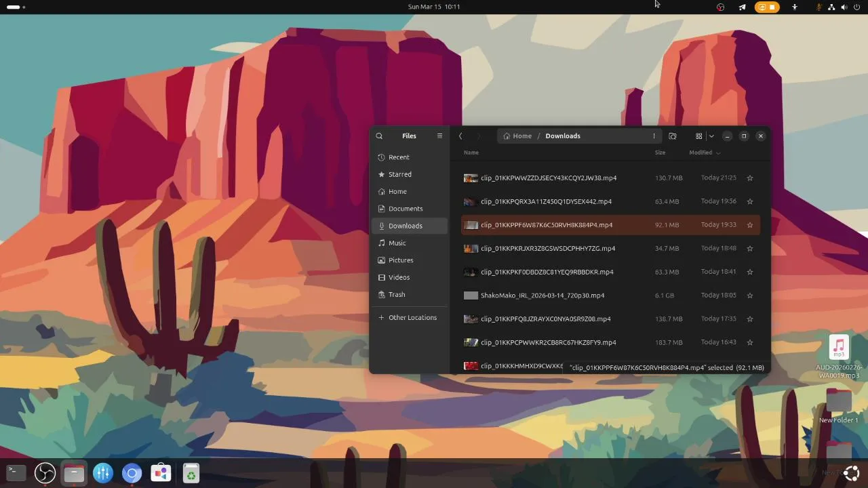This screenshot has height=488, width=868.
Task: Open the volume icon in top bar
Action: [844, 7]
